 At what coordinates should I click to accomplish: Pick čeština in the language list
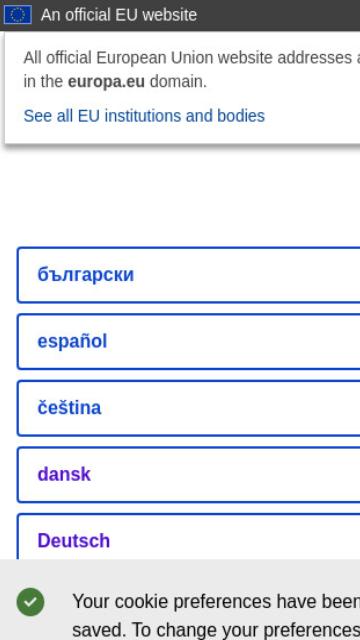(189, 408)
